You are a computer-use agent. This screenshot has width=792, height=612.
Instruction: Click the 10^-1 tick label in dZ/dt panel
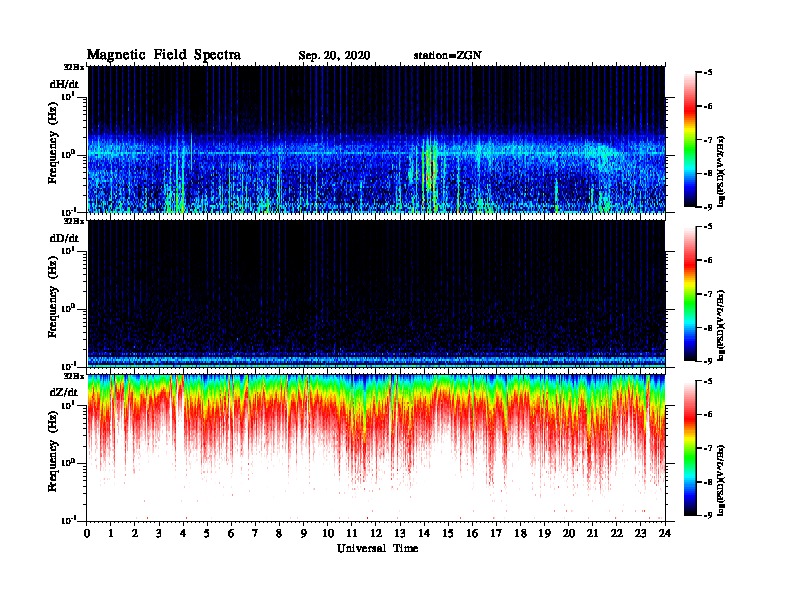click(x=69, y=520)
